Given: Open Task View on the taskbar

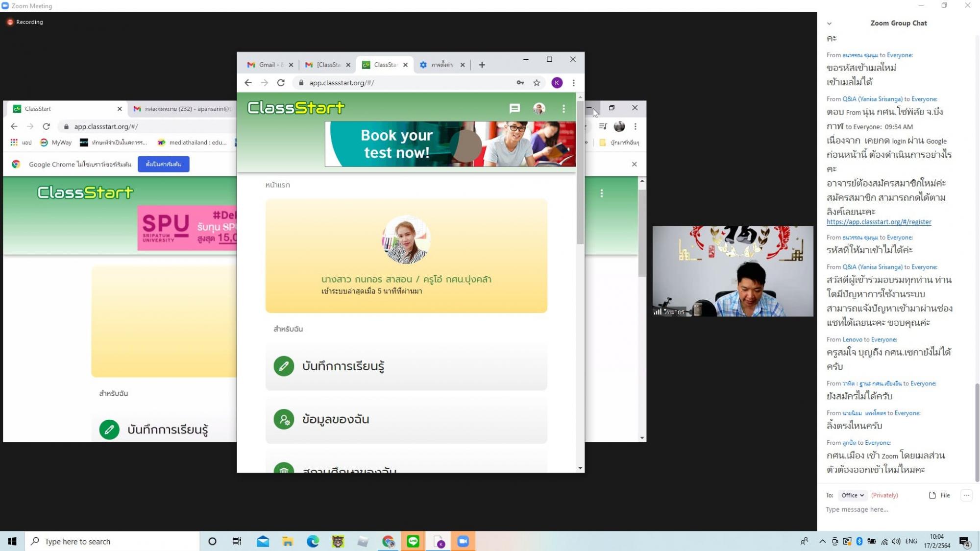Looking at the screenshot, I should (237, 541).
